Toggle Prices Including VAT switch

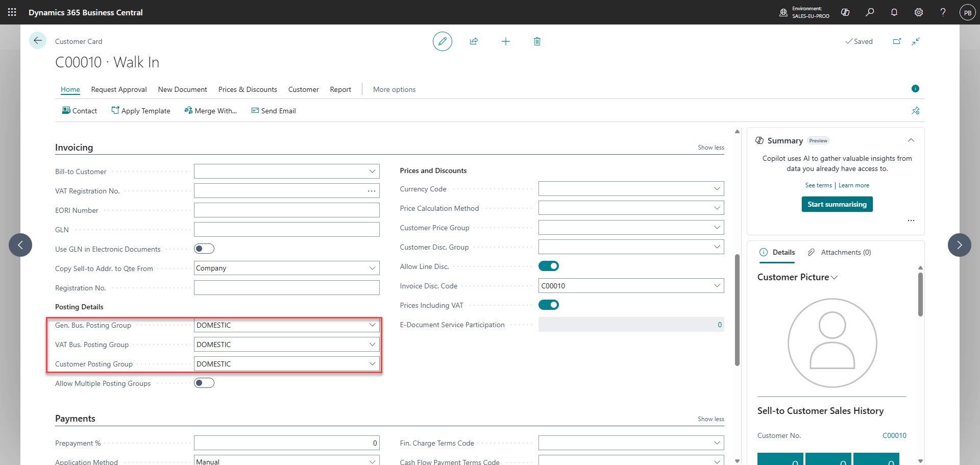[549, 305]
